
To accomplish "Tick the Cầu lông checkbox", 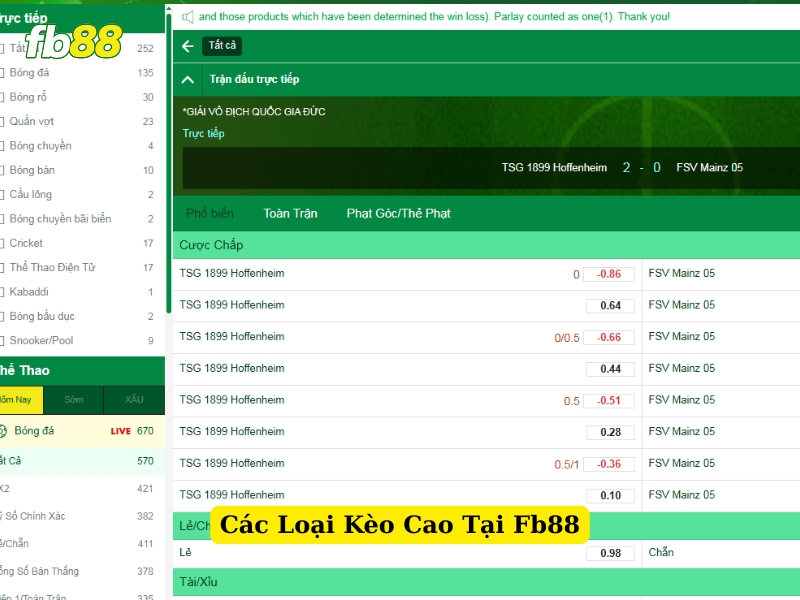I will 2,194.
